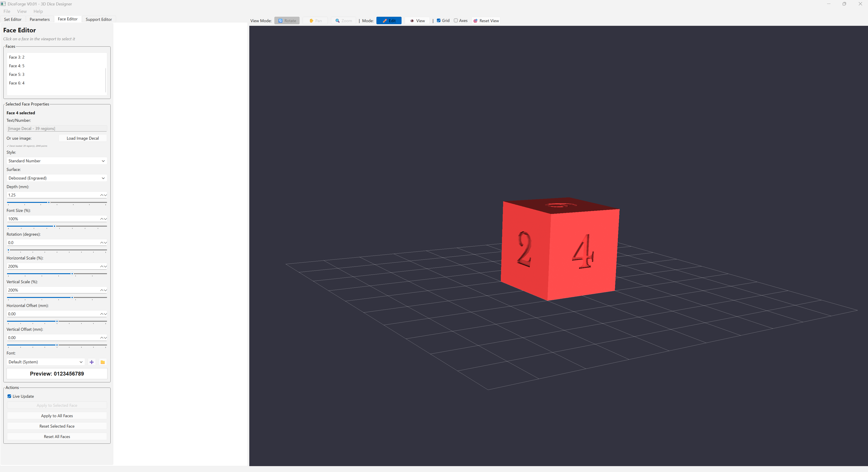The height and width of the screenshot is (472, 868).
Task: Add a font with the plus icon
Action: [x=92, y=362]
